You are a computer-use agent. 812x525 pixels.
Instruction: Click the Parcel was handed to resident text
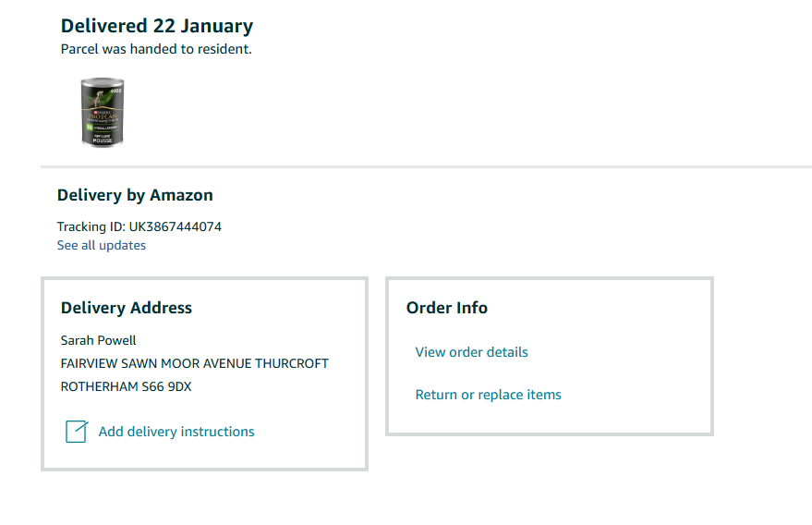(156, 49)
